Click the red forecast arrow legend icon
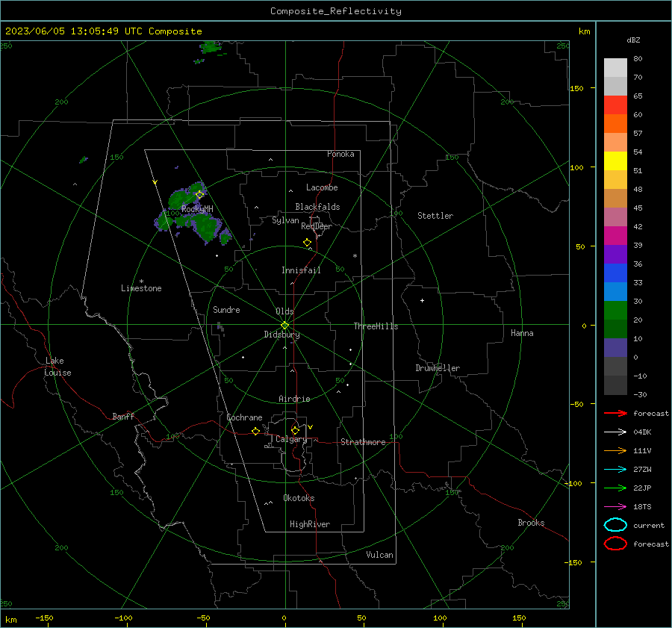Image resolution: width=672 pixels, height=628 pixels. point(615,413)
